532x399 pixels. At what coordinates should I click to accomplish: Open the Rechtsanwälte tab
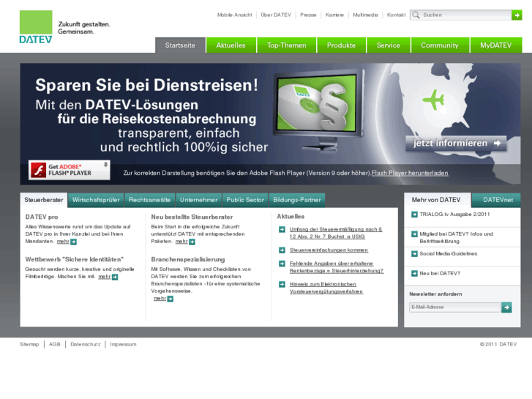pos(149,199)
